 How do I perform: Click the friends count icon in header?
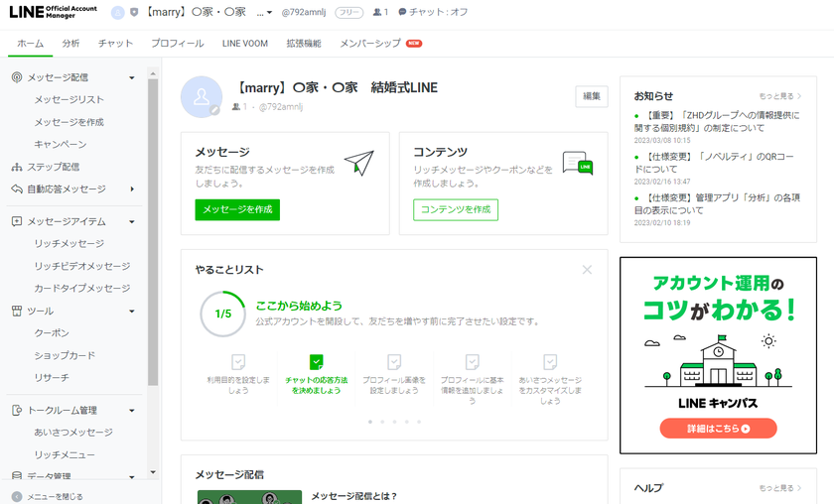pyautogui.click(x=377, y=12)
